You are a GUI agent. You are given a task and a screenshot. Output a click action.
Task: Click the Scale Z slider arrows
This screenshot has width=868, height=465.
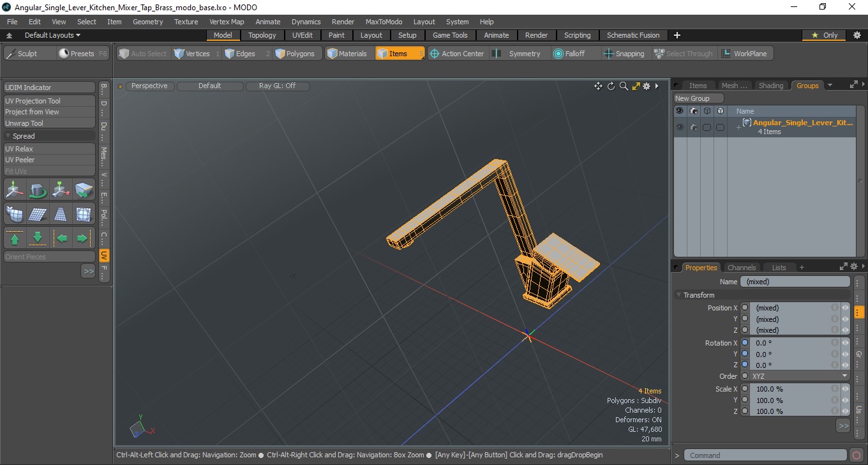tap(846, 411)
